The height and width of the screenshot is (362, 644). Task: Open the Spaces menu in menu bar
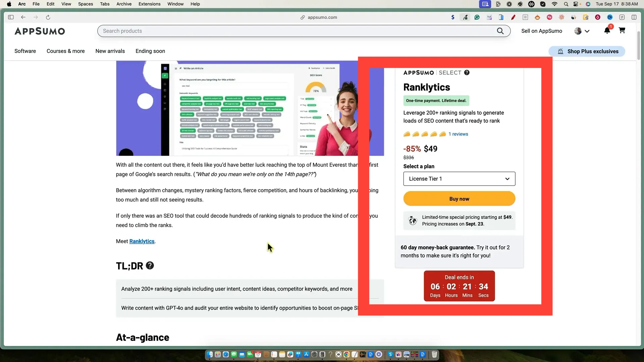coord(86,4)
